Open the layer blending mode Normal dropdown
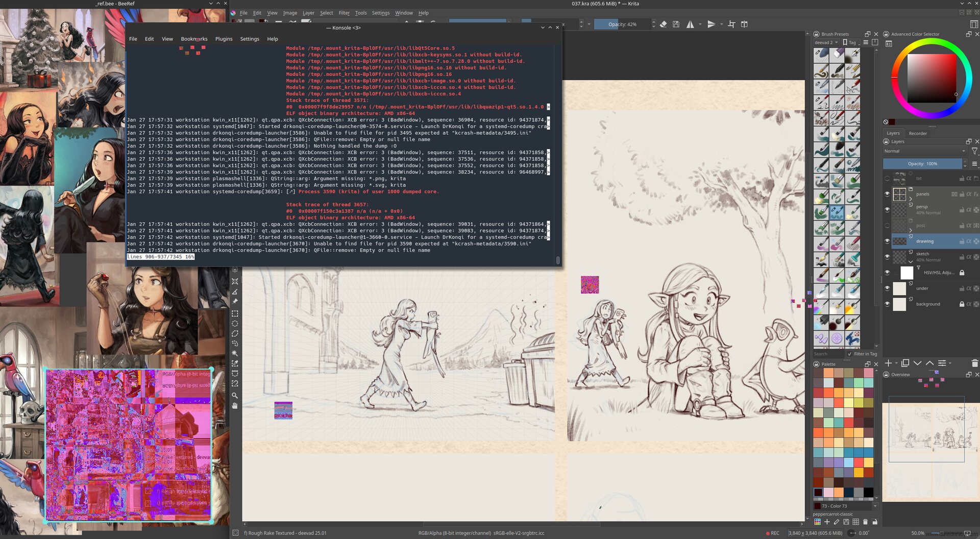 924,151
